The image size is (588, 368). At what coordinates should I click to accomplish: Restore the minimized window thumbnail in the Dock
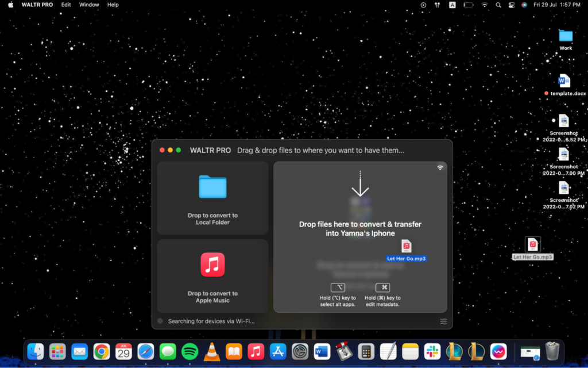(530, 352)
